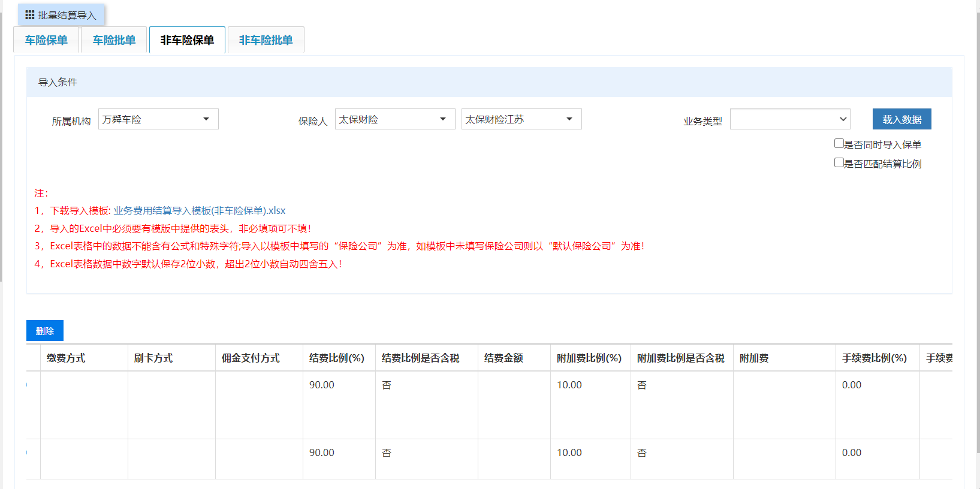Click the 佣金支付方式 column header
This screenshot has width=980, height=489.
point(251,358)
